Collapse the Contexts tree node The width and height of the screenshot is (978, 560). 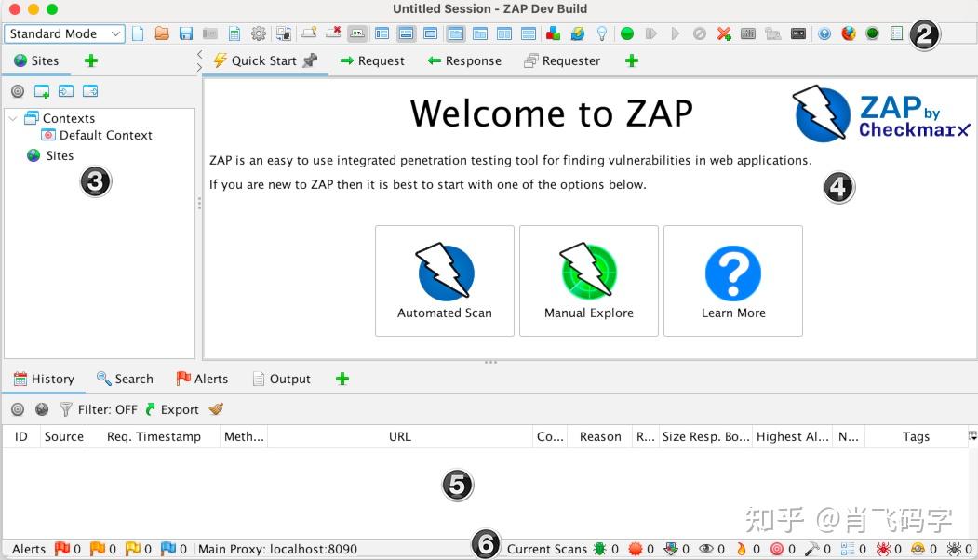(13, 118)
